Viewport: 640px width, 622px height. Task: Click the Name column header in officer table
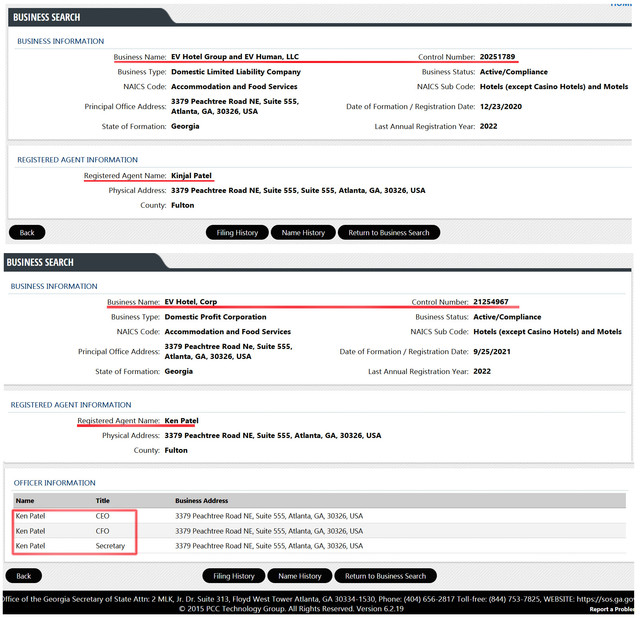pyautogui.click(x=25, y=501)
